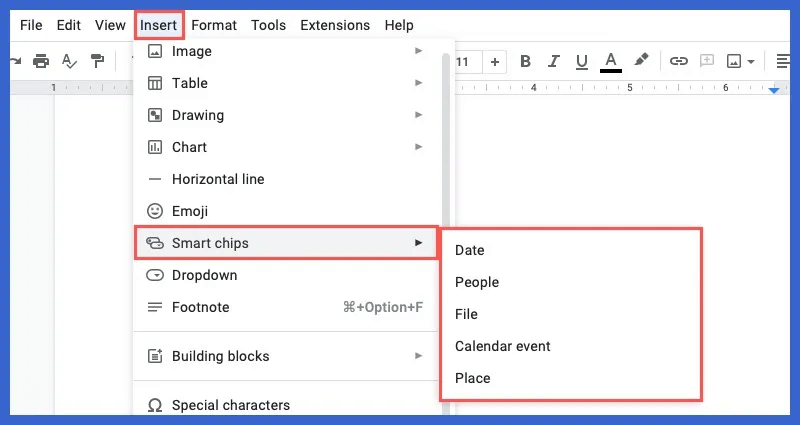The image size is (800, 425).
Task: Open the Edit menu
Action: tap(68, 25)
